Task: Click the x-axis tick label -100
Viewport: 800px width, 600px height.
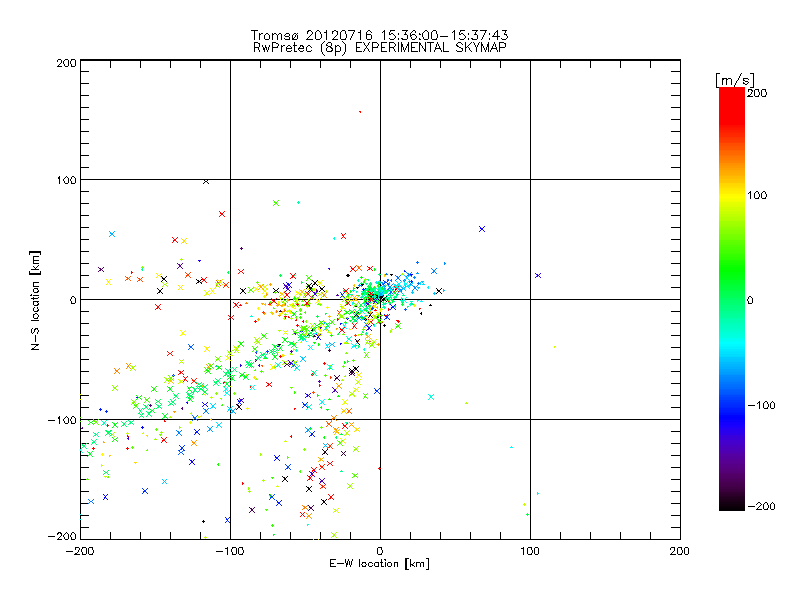Action: [230, 551]
